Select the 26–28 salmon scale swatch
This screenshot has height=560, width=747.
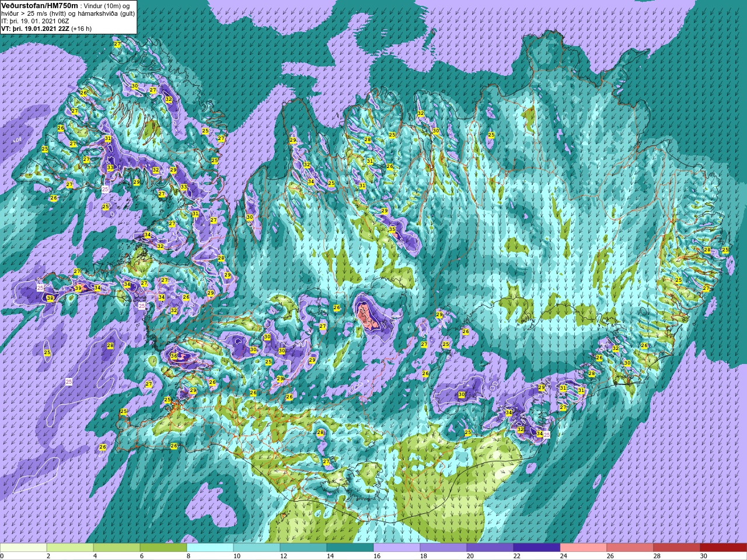pyautogui.click(x=630, y=548)
